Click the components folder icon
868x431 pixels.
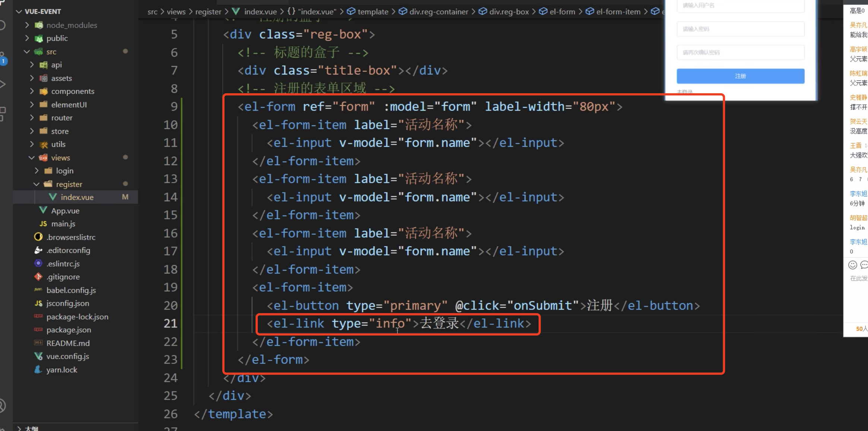43,91
